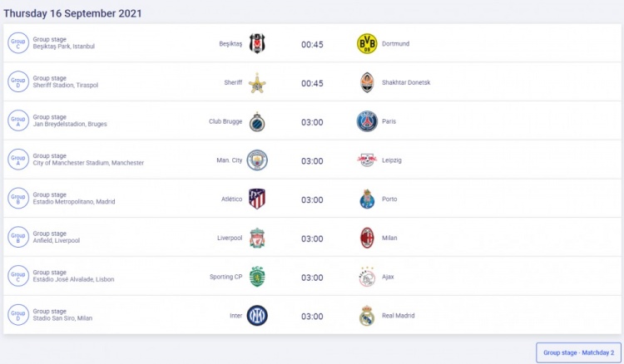Open Group stage - Matchday 2

[x=577, y=352]
